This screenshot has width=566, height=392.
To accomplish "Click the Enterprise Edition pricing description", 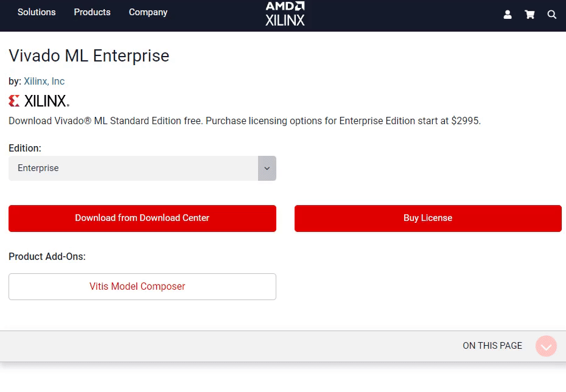I will point(245,121).
